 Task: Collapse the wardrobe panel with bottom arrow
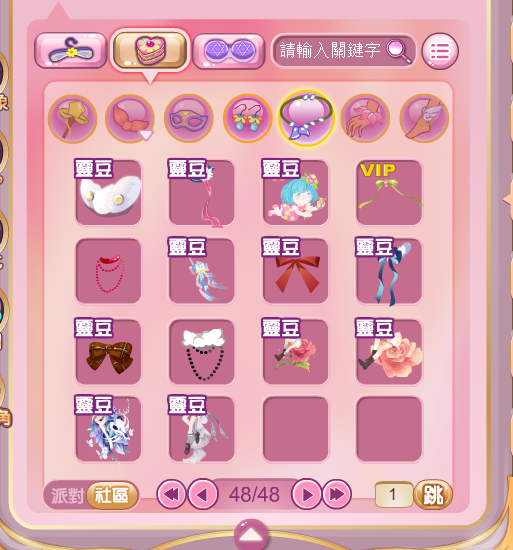pos(251,535)
